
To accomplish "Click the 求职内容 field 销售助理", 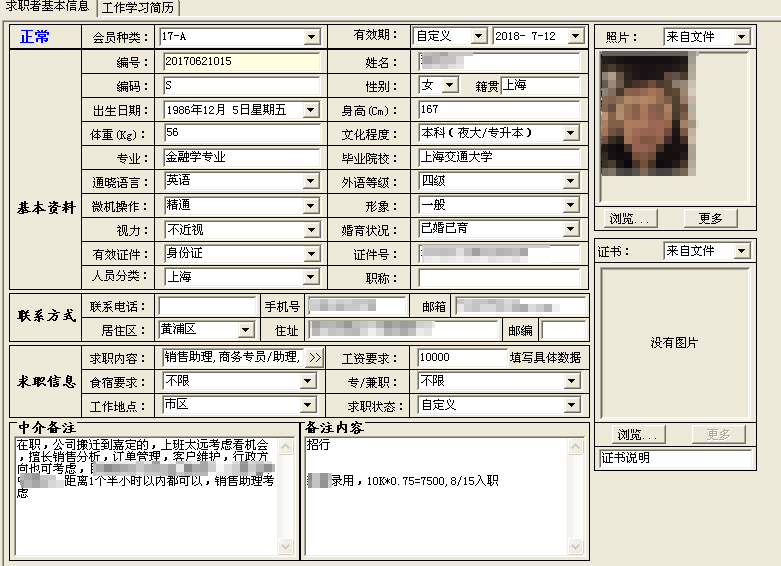I will point(233,358).
